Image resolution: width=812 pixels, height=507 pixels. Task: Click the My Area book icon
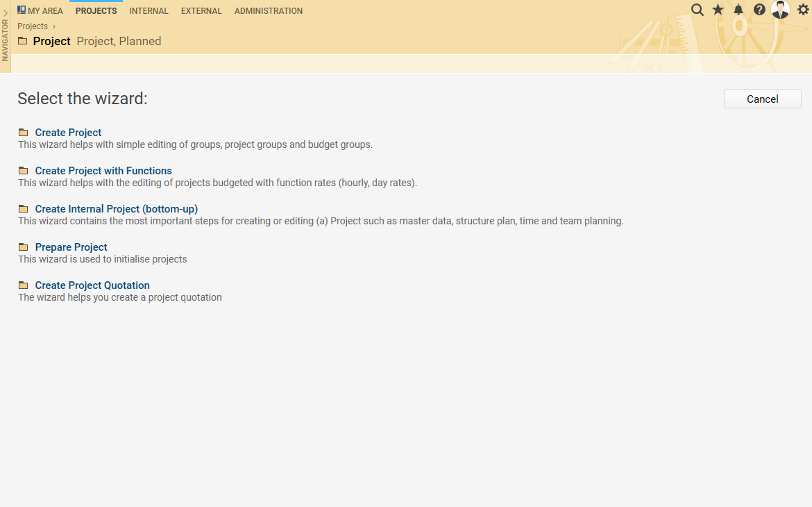[x=22, y=10]
